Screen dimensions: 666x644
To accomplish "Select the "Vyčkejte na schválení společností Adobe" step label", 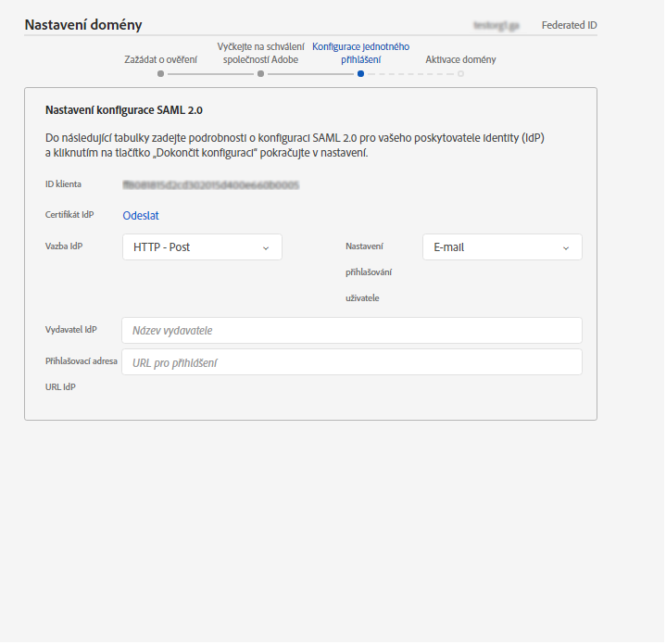I will pyautogui.click(x=260, y=53).
